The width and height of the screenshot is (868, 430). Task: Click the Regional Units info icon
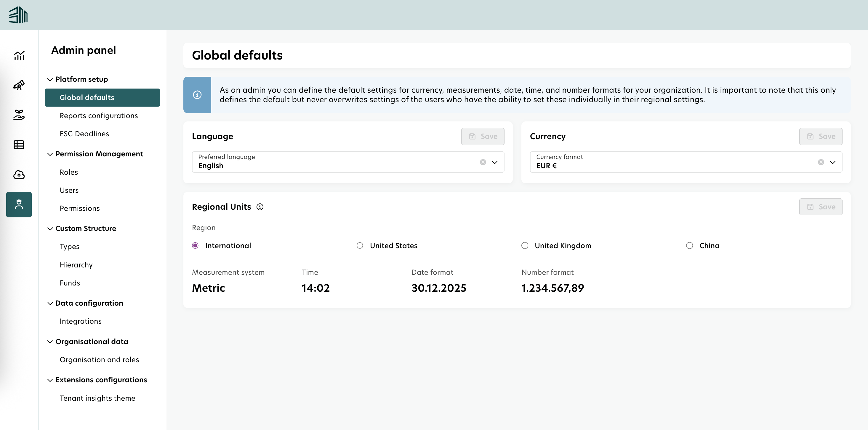(260, 207)
